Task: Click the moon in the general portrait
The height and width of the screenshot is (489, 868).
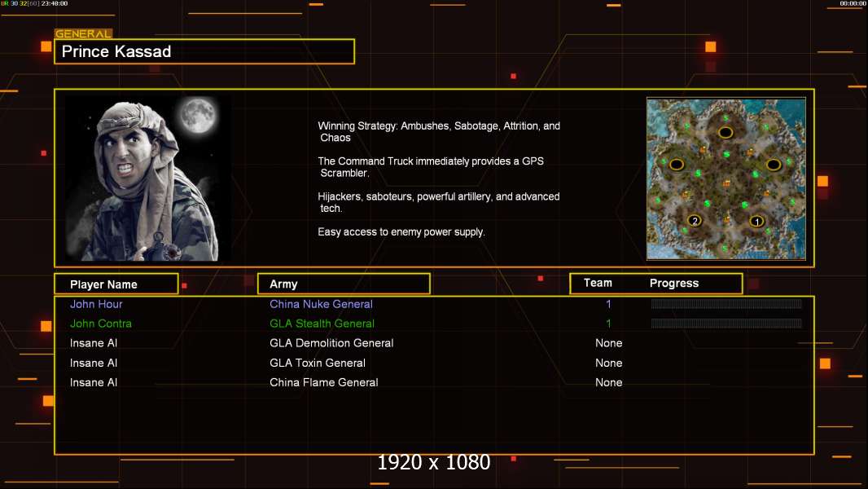Action: tap(196, 116)
